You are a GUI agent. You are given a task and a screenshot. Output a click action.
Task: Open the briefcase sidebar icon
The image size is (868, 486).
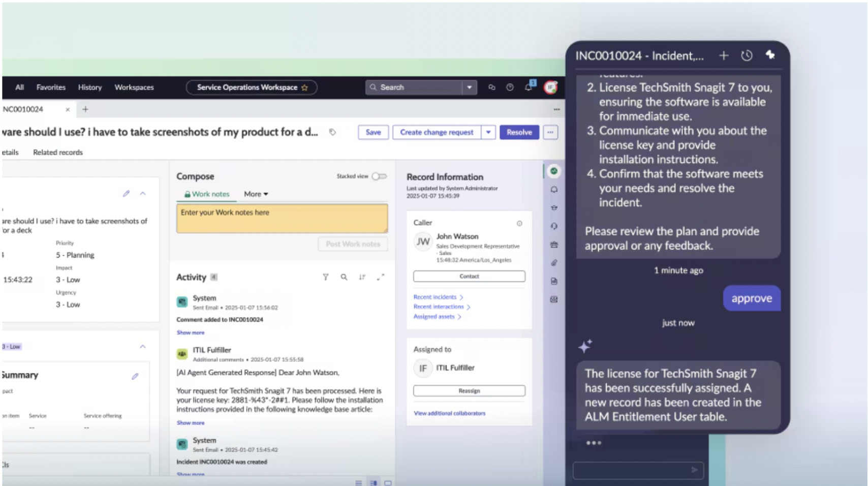pos(554,245)
